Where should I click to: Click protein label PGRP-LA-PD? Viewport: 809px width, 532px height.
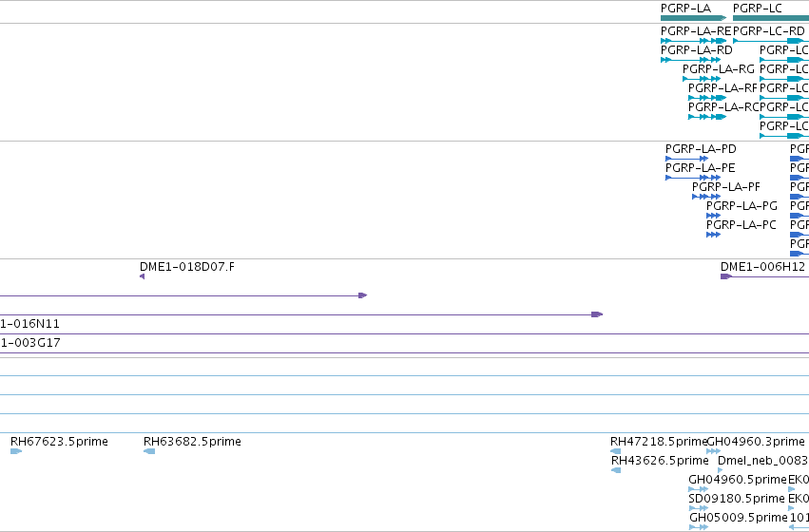[701, 149]
